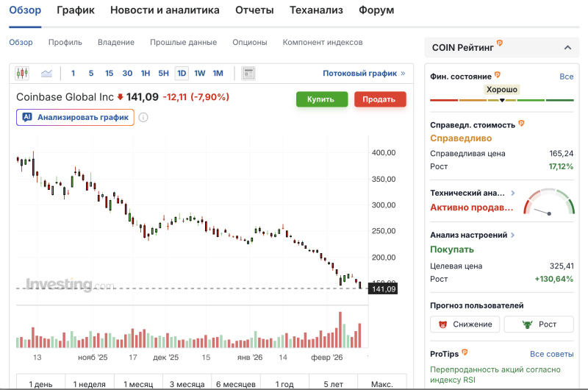Click Анализировать график AI button
The image size is (588, 390).
[75, 118]
